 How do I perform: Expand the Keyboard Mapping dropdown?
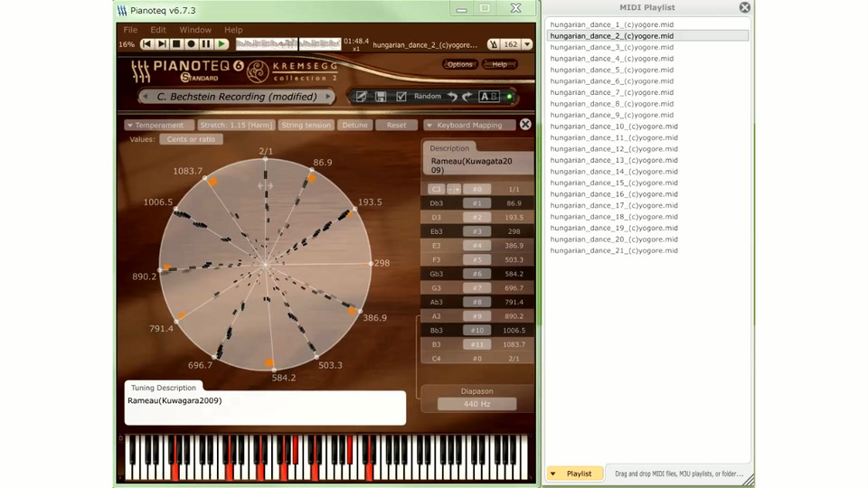point(470,125)
